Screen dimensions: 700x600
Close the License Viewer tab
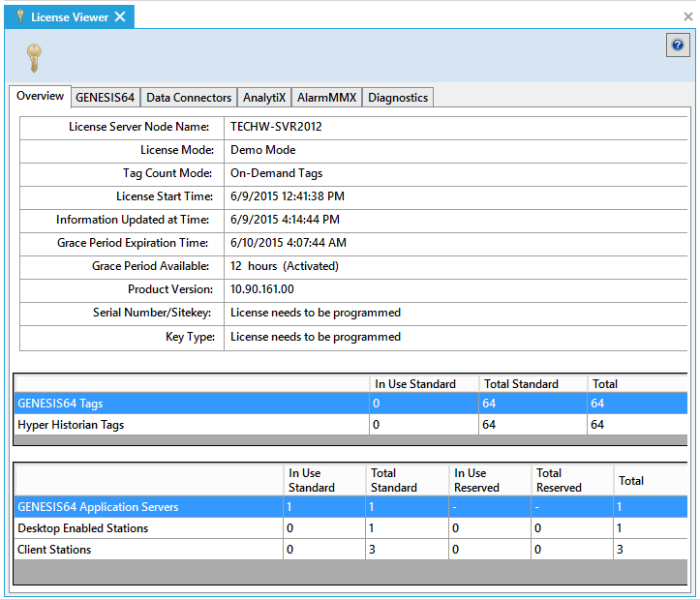(120, 16)
